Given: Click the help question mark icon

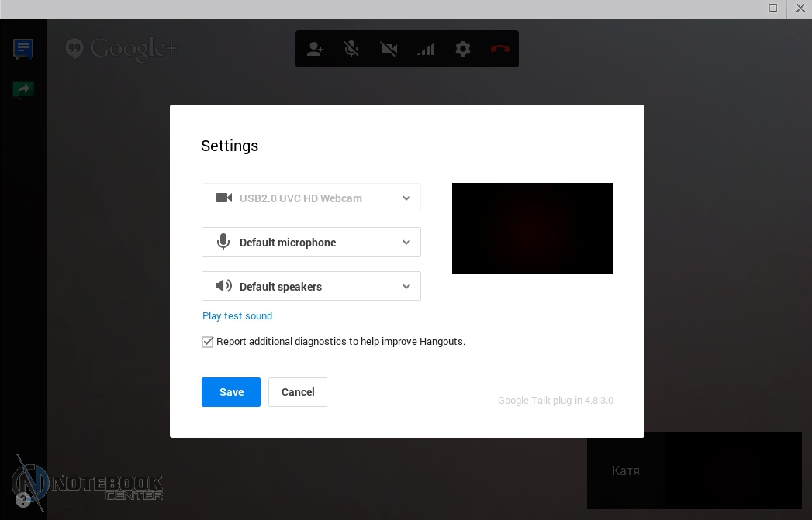Looking at the screenshot, I should click(23, 500).
